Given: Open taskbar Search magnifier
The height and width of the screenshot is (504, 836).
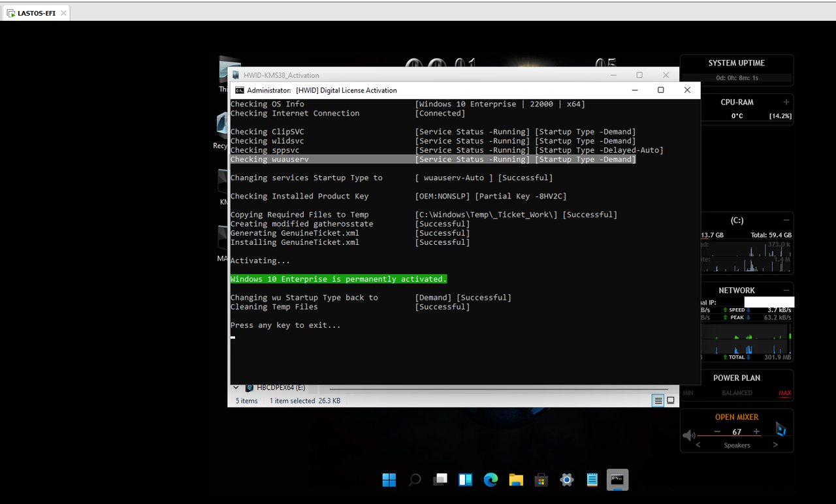Looking at the screenshot, I should [415, 480].
